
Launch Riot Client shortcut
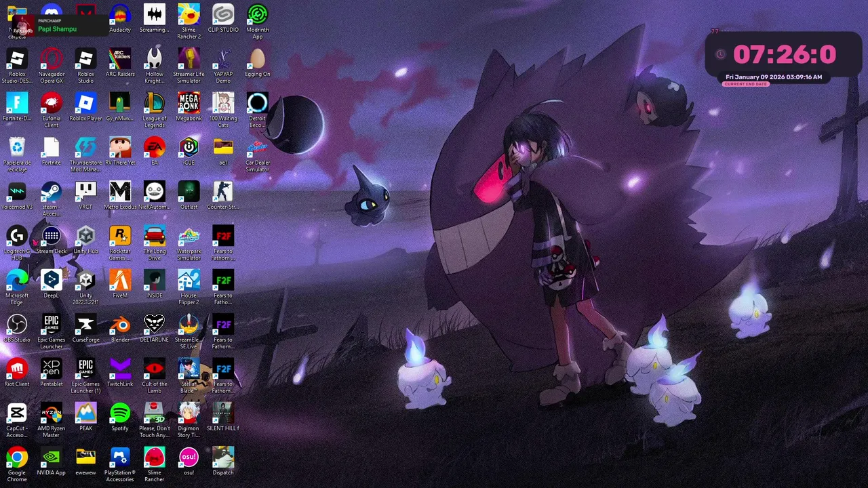coord(17,369)
